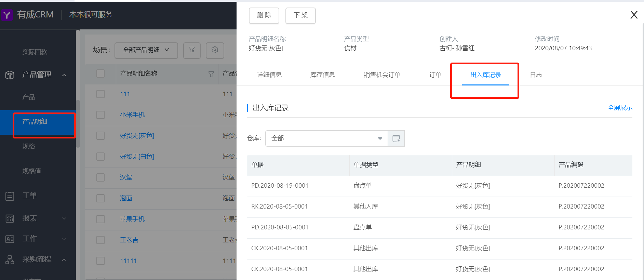
Task: Check the box for 泡面 row
Action: [x=100, y=198]
